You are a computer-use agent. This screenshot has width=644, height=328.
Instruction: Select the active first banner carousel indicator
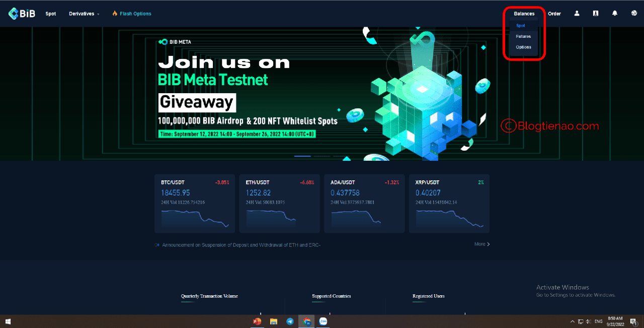(302, 156)
